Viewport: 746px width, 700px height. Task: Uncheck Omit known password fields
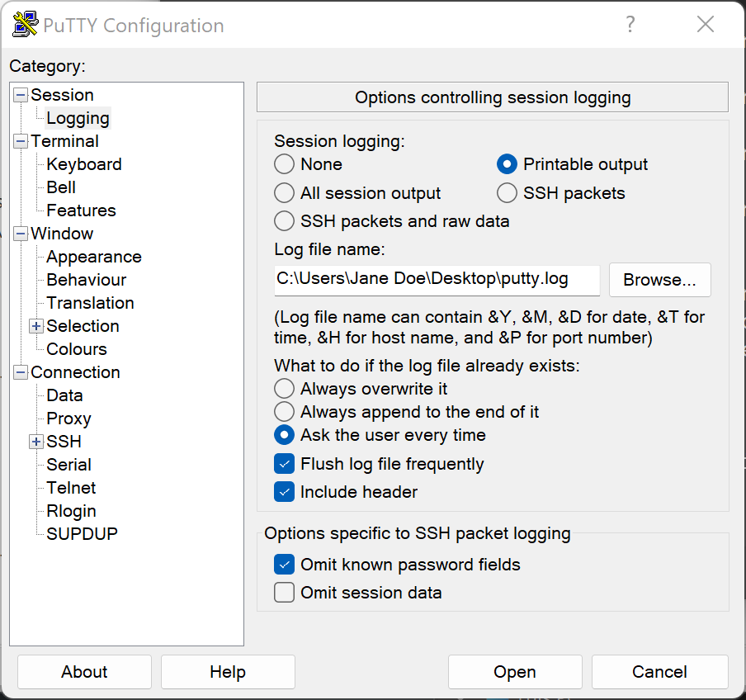(284, 565)
